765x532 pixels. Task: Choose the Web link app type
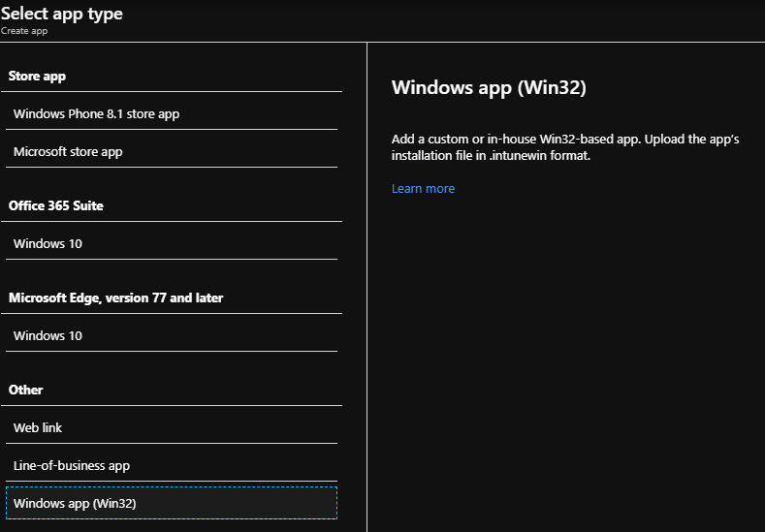click(x=172, y=427)
